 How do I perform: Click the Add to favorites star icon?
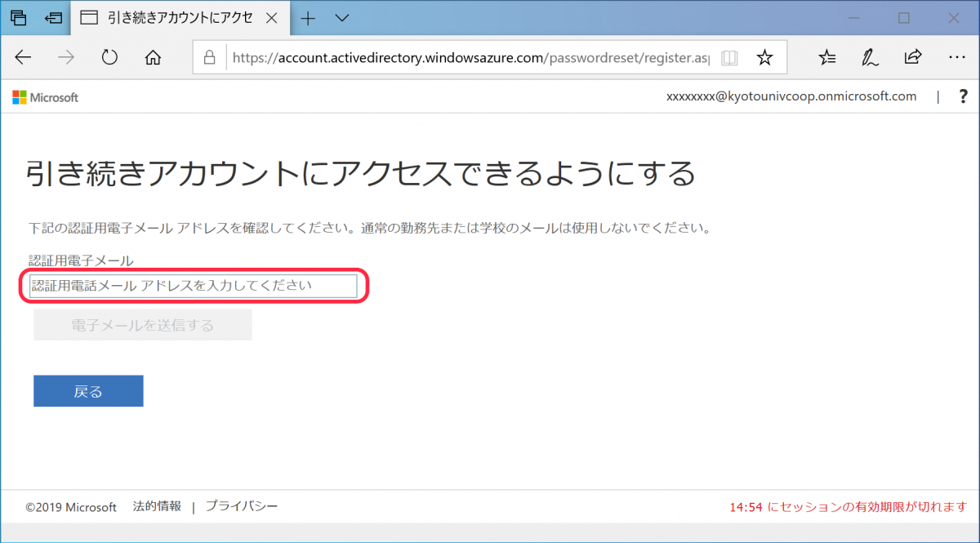[x=764, y=57]
